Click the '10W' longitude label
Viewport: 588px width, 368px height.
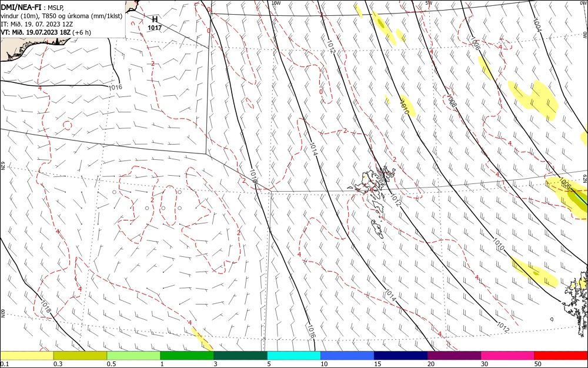point(276,3)
